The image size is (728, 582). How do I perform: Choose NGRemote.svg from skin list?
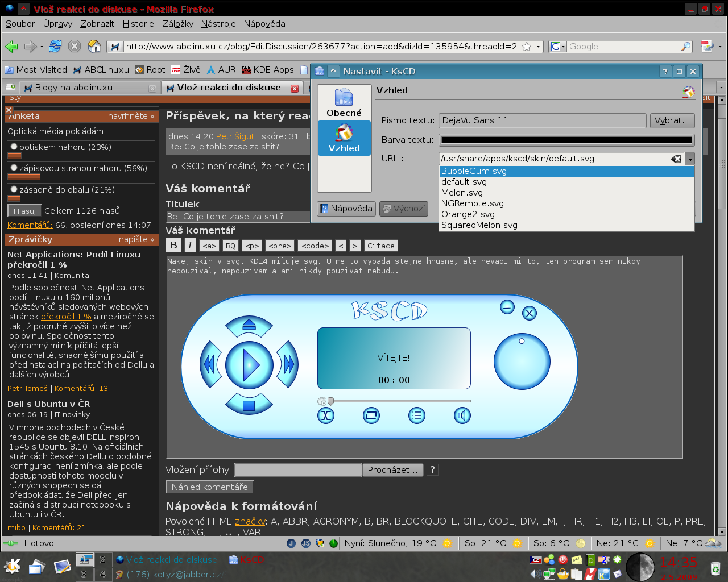pyautogui.click(x=567, y=203)
